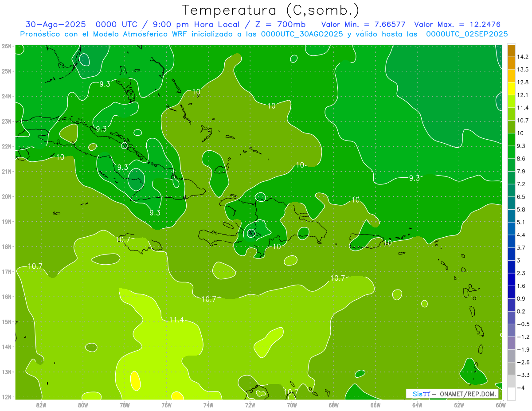Screen dimensions: 532x411
Task: Click the 3.7 value on the color scale
Action: [521, 247]
